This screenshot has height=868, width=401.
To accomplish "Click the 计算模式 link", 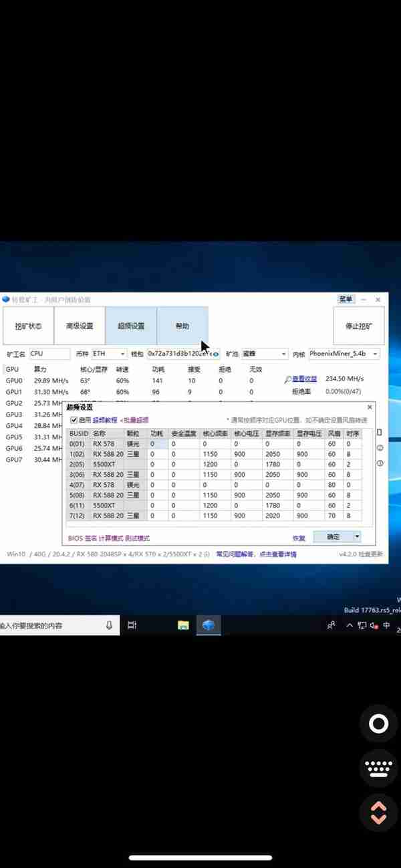I will [x=112, y=538].
